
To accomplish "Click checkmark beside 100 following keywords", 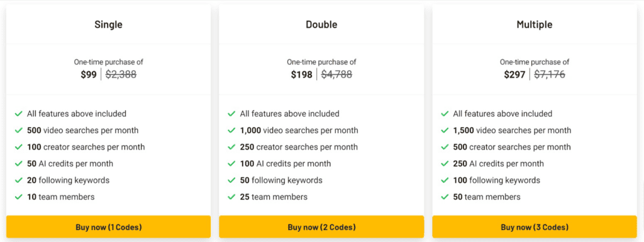I will pos(445,180).
